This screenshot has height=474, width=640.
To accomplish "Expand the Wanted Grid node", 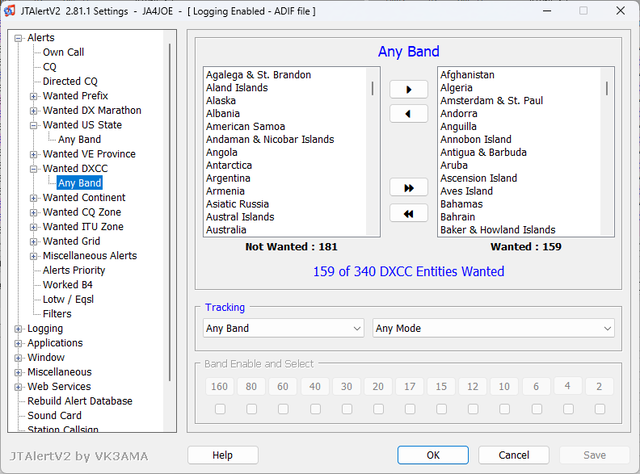I will coord(33,242).
